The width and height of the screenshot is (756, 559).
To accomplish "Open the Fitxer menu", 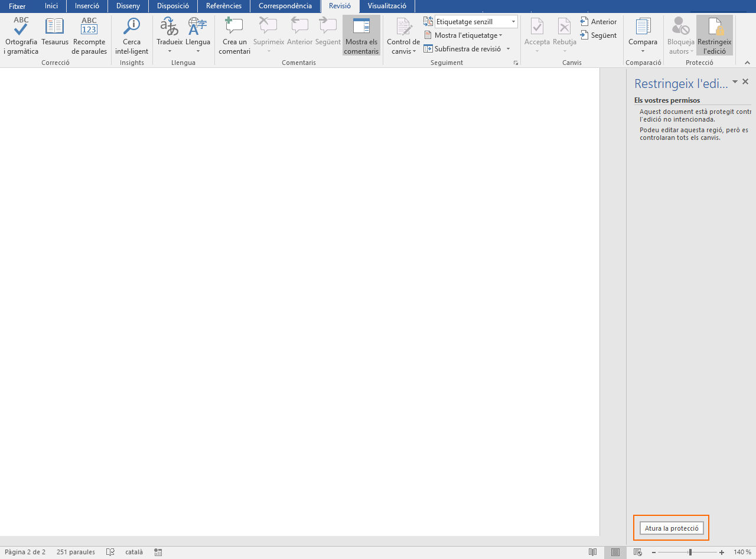I will coord(17,6).
